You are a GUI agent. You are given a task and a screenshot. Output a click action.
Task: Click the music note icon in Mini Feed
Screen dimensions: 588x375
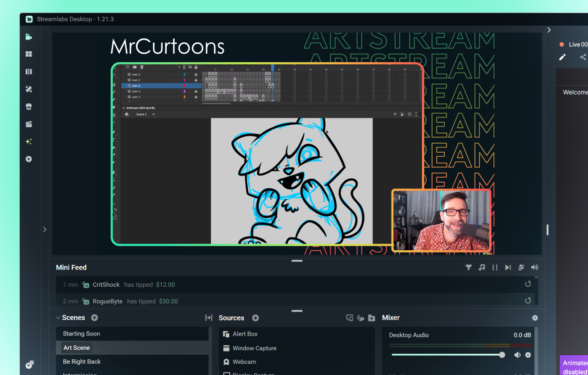tap(482, 267)
